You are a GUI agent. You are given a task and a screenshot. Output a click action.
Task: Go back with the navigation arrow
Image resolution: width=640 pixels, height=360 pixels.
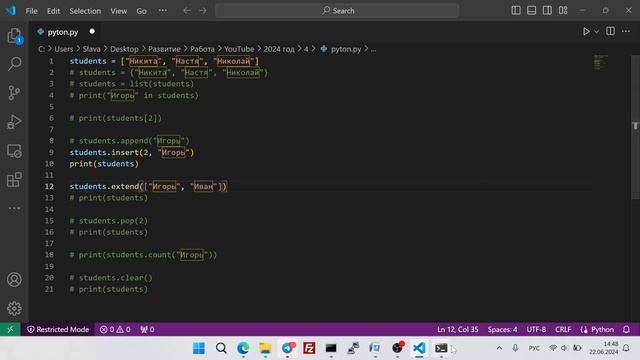[187, 11]
